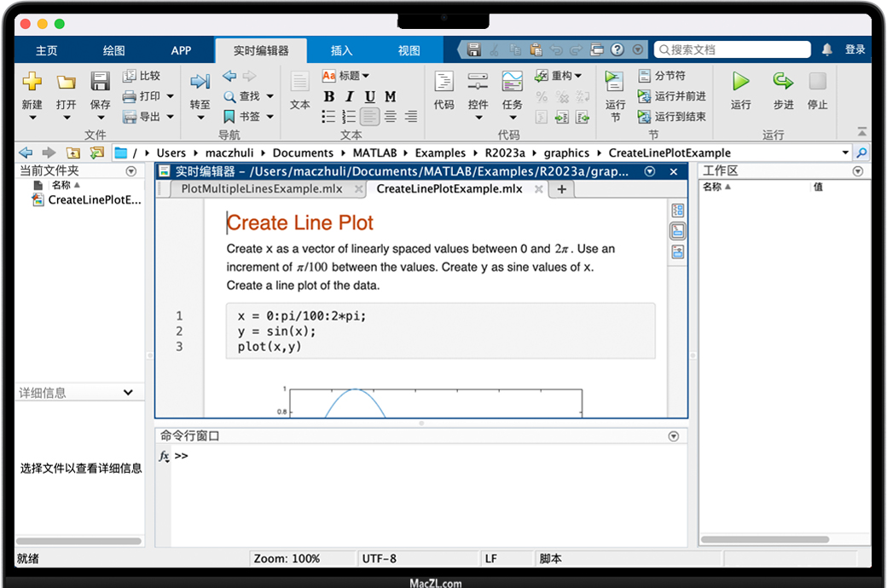Click Run and Advance (运行并前进)
The image size is (887, 588).
[x=672, y=96]
